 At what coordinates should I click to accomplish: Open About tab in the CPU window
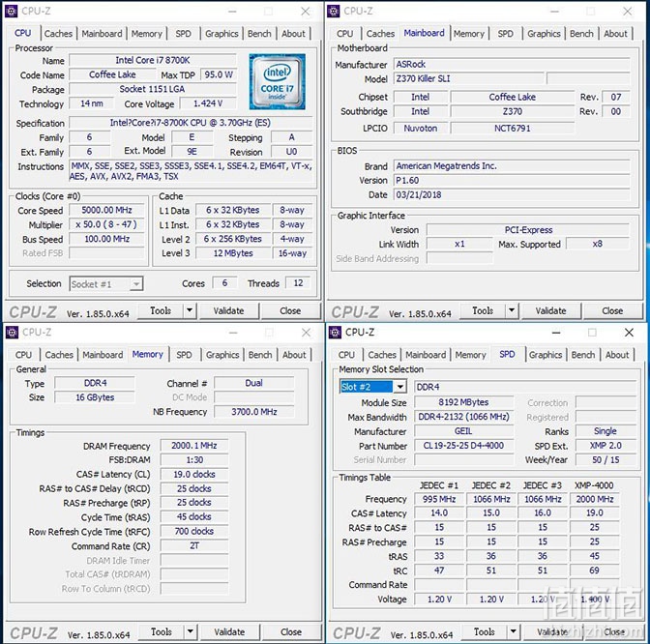point(293,34)
